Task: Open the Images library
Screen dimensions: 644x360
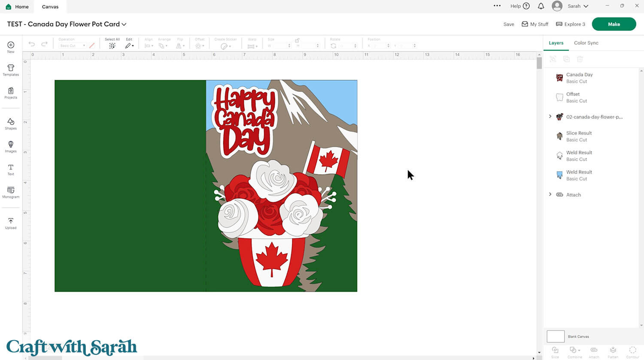Action: pyautogui.click(x=11, y=146)
